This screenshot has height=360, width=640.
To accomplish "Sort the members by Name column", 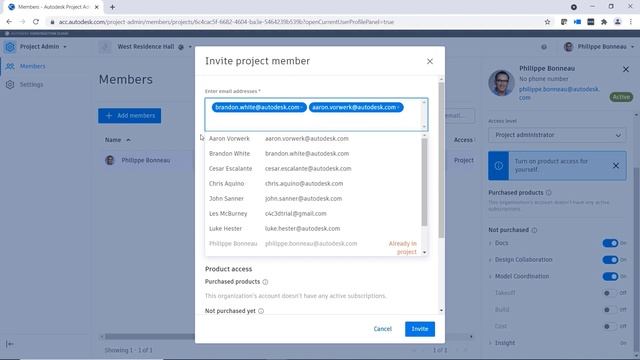I will click(118, 140).
